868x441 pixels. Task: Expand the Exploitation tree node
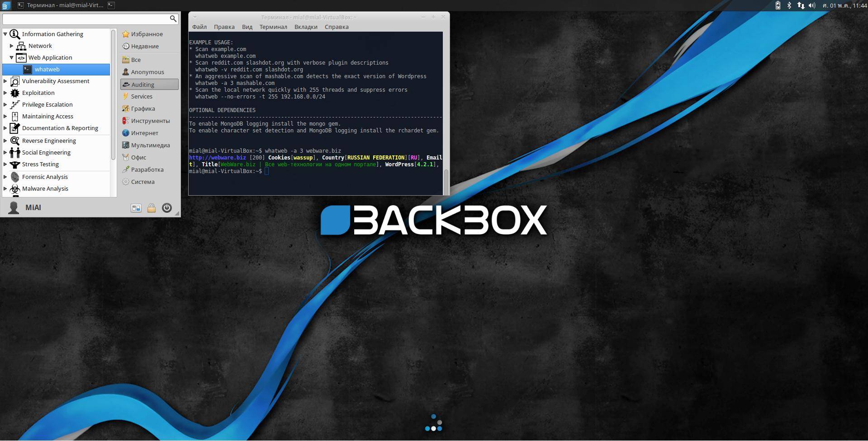click(x=5, y=93)
